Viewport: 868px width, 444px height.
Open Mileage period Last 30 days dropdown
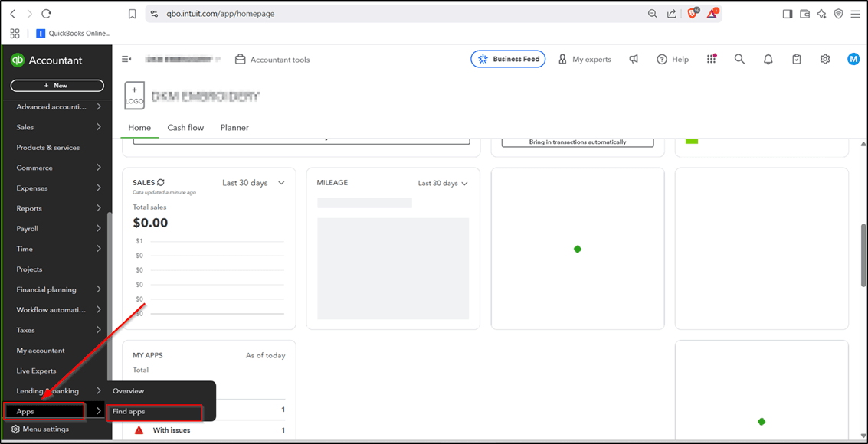442,183
